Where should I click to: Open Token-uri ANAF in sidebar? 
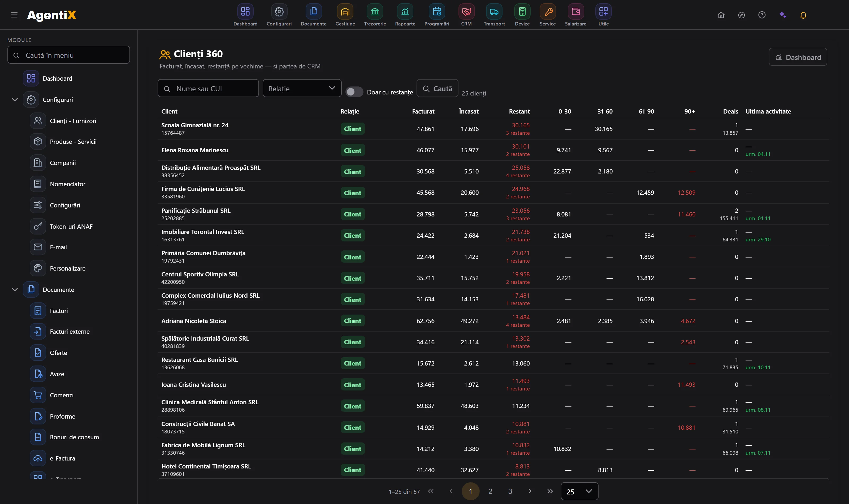pyautogui.click(x=71, y=226)
